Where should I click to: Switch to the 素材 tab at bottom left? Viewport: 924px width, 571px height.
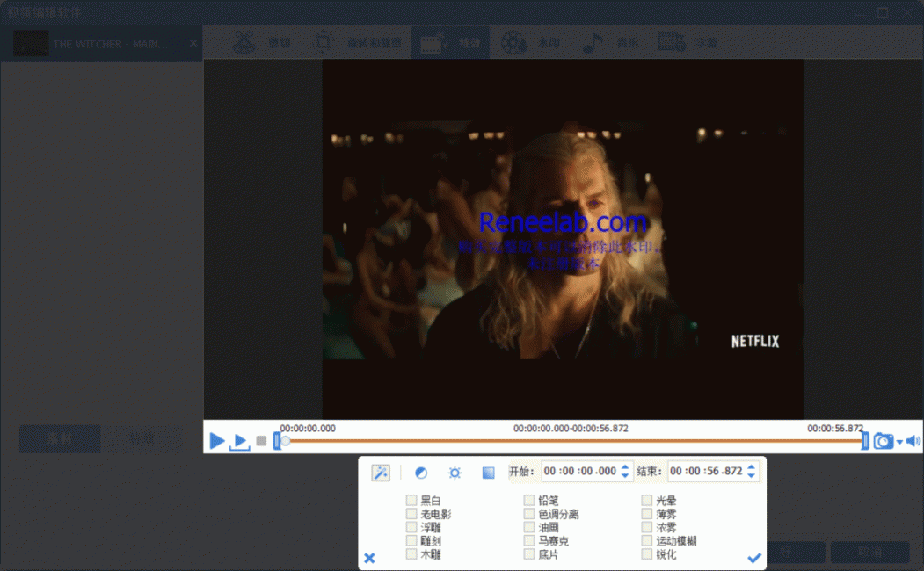(60, 438)
